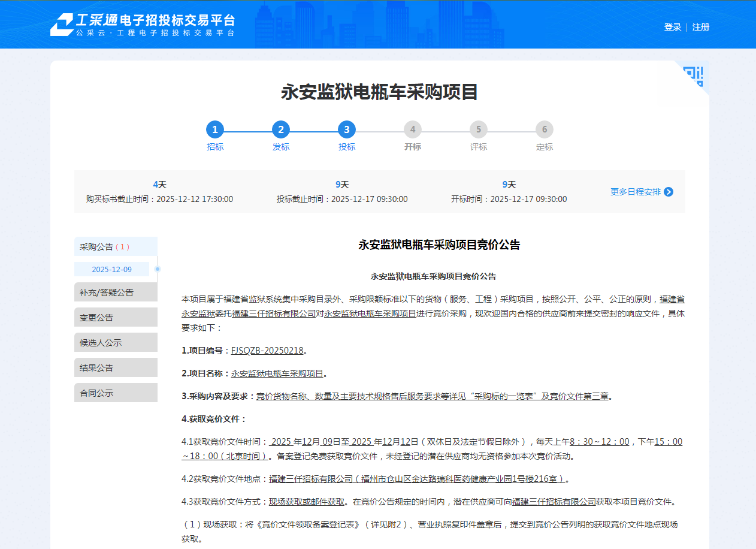Screen dimensions: 756x549
Task: Select step 5 评标 circle
Action: [479, 129]
